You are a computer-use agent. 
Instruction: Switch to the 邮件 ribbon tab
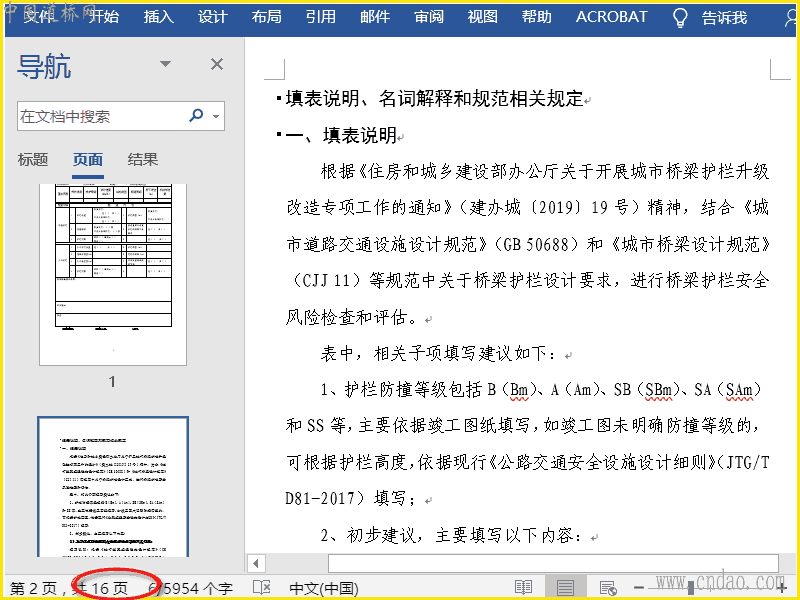click(x=374, y=17)
